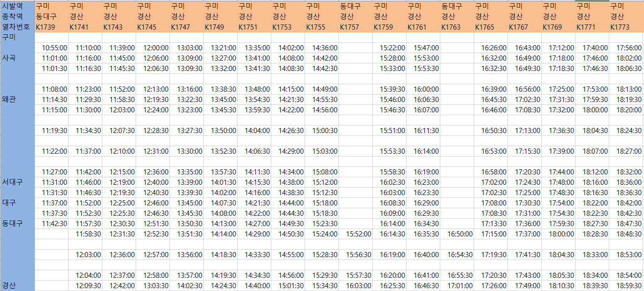
Task: Select train number cell K1771
Action: [592, 27]
